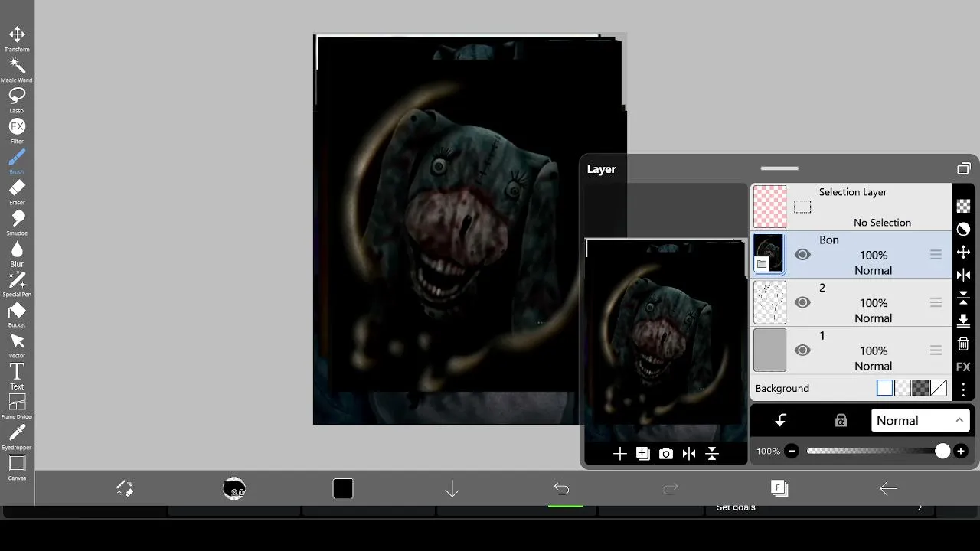Select the Text tool
The width and height of the screenshot is (980, 551).
[17, 375]
